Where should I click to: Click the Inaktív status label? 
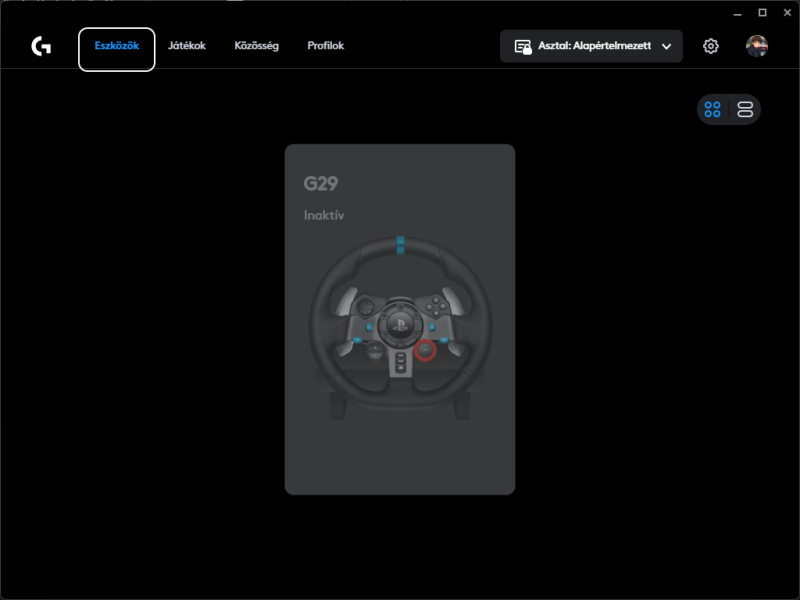pyautogui.click(x=324, y=215)
